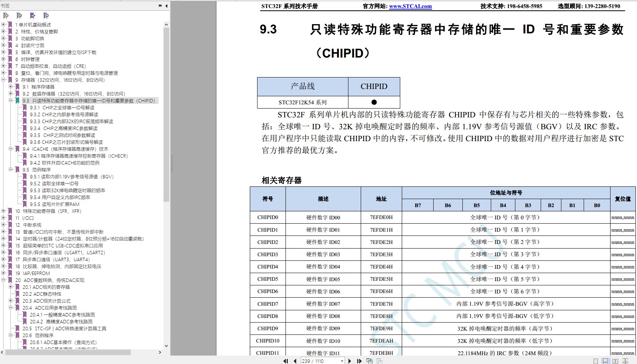Image resolution: width=637 pixels, height=364 pixels.
Task: Open the bookmark options menu icon
Action: [46, 16]
